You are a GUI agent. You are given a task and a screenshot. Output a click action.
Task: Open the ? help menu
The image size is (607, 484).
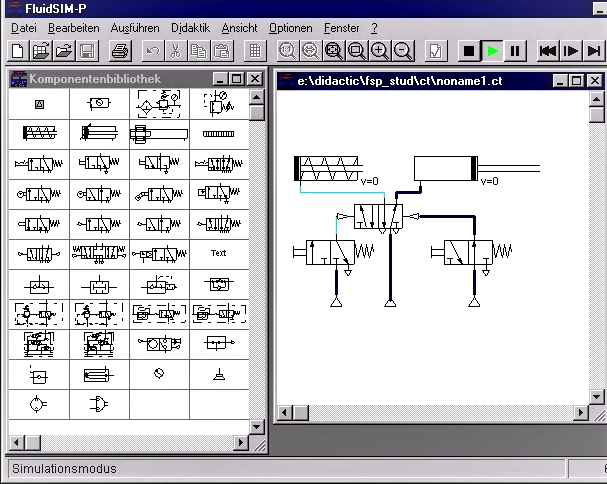pos(374,28)
